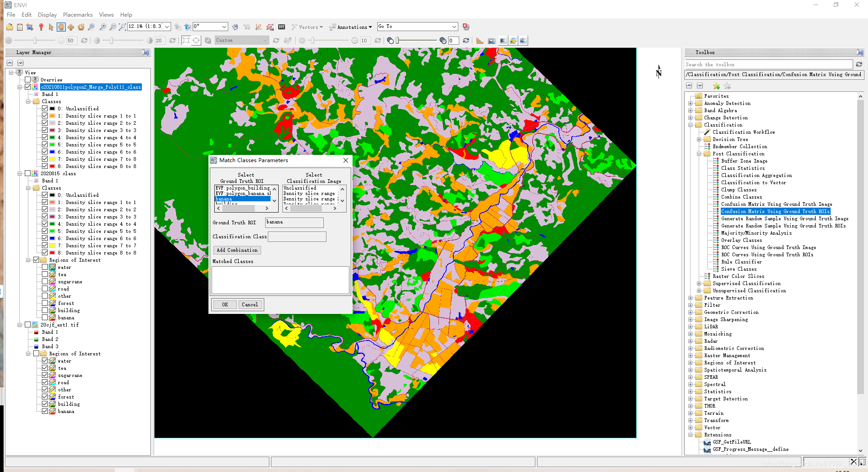868x472 pixels.
Task: Add favorite star in the Toolbox
Action: tap(717, 86)
